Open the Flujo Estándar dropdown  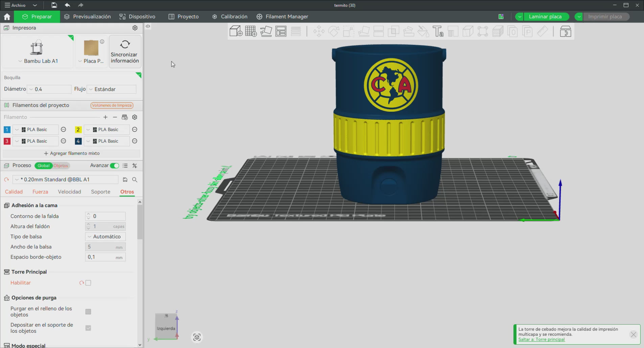click(x=112, y=89)
